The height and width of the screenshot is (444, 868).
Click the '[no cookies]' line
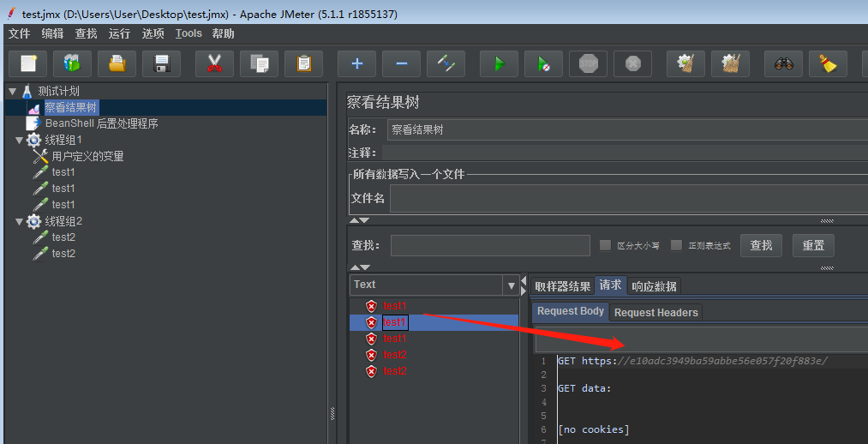(594, 429)
